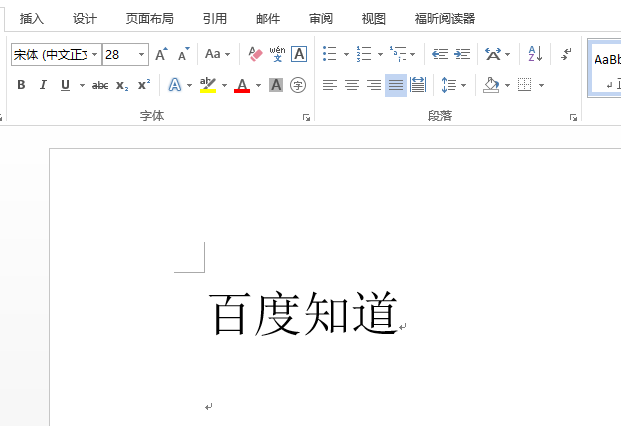This screenshot has width=621, height=426.
Task: Open the 邮件 tab
Action: point(268,19)
